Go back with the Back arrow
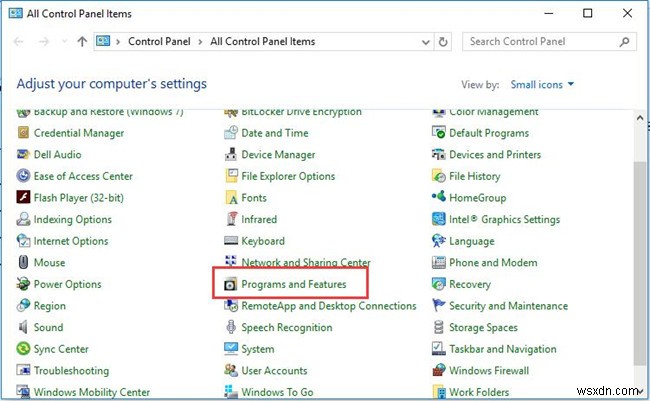Viewport: 650px width, 401px height. (19, 41)
